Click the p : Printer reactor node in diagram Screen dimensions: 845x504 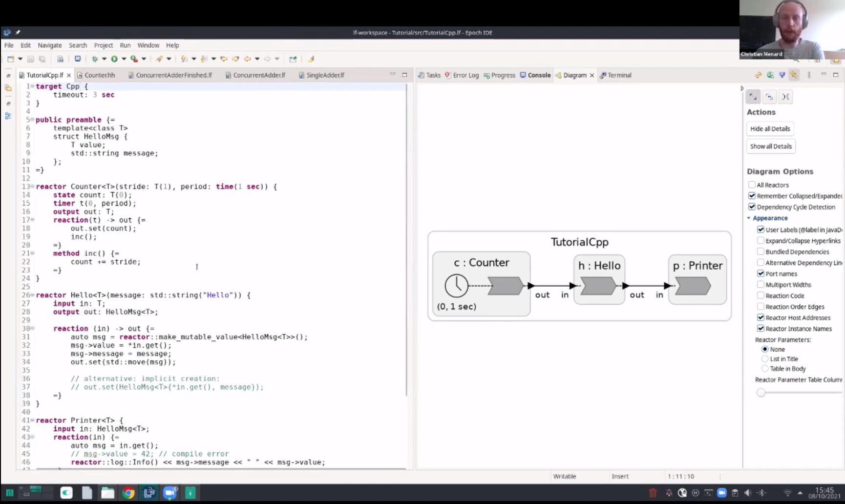point(697,279)
